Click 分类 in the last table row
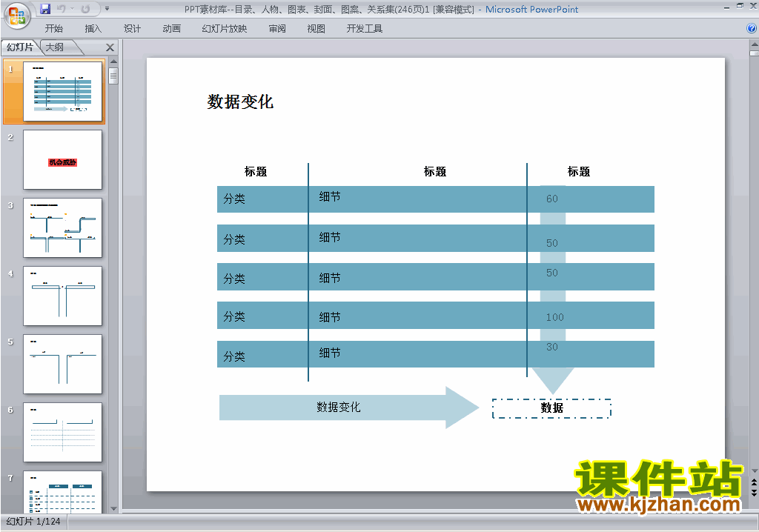Image resolution: width=759 pixels, height=532 pixels. click(x=234, y=356)
